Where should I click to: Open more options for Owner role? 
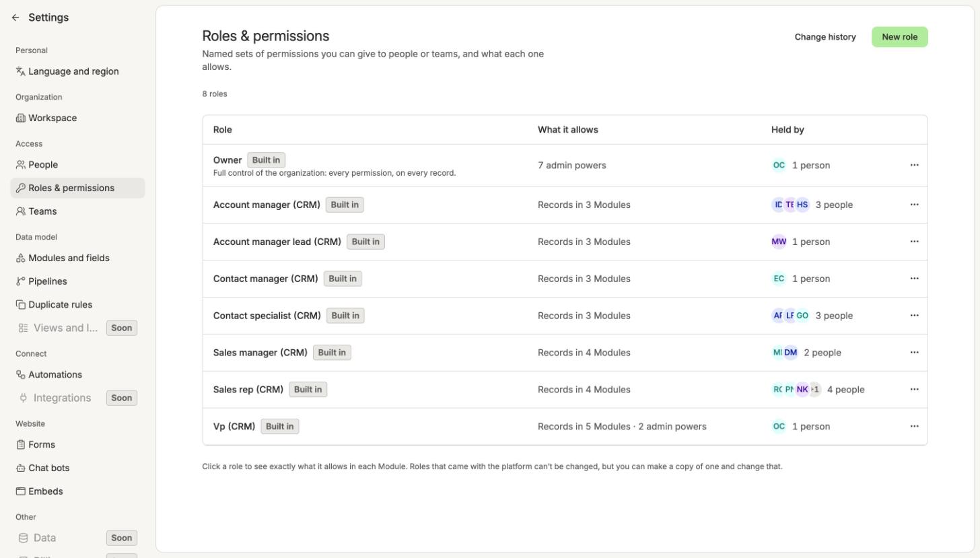coord(914,165)
